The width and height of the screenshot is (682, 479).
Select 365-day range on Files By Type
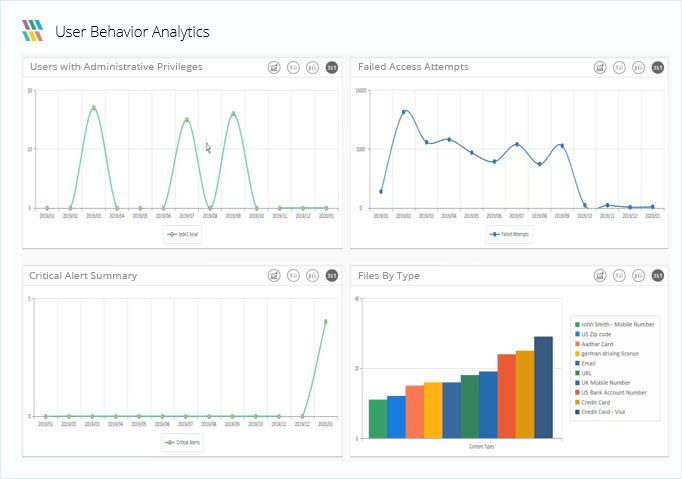(658, 275)
